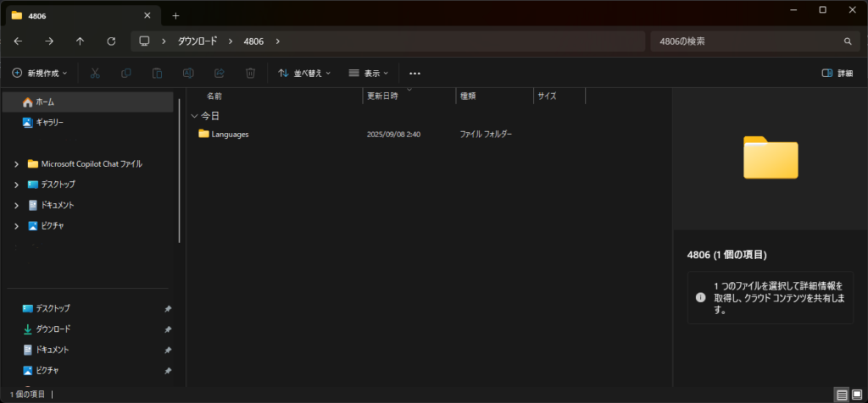Click the Cut scissors icon
868x403 pixels.
click(x=95, y=73)
